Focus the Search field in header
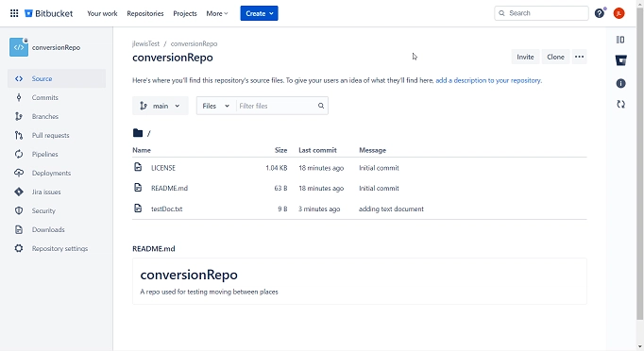Image resolution: width=644 pixels, height=351 pixels. [541, 13]
